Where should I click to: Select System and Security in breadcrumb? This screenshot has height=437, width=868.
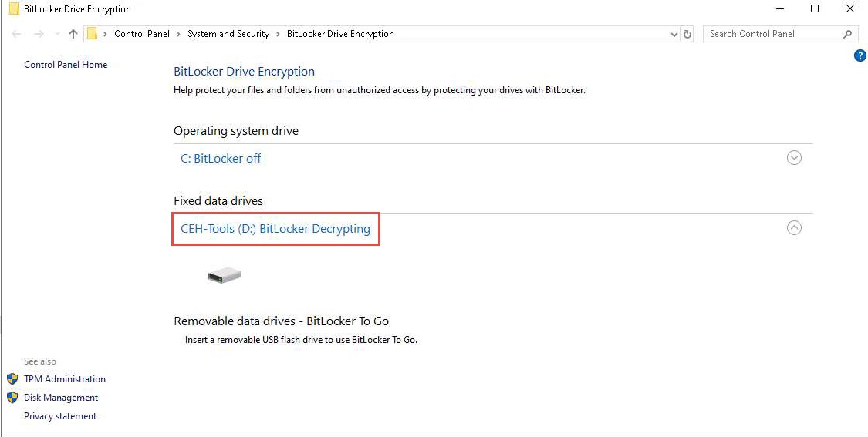pyautogui.click(x=228, y=34)
